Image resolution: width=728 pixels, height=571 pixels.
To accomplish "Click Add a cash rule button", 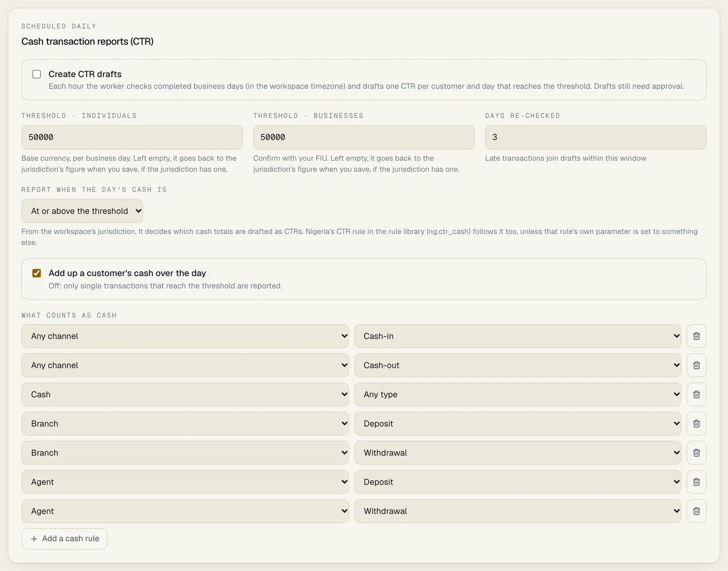I will [x=64, y=539].
